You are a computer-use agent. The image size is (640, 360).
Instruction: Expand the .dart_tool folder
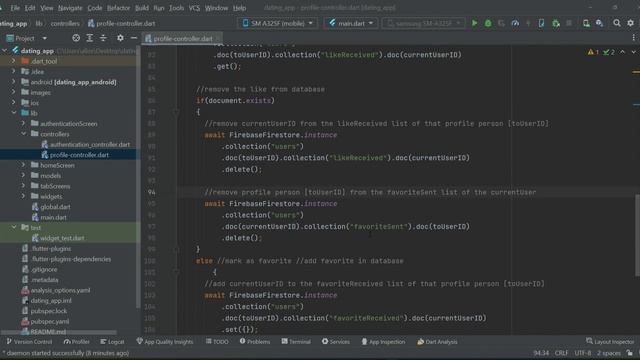(x=13, y=61)
